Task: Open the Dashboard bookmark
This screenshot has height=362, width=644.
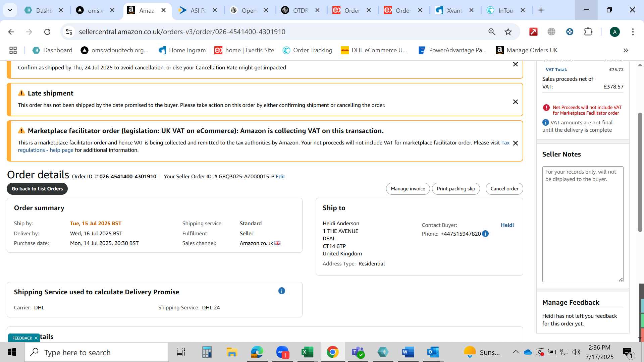Action: coord(52,50)
